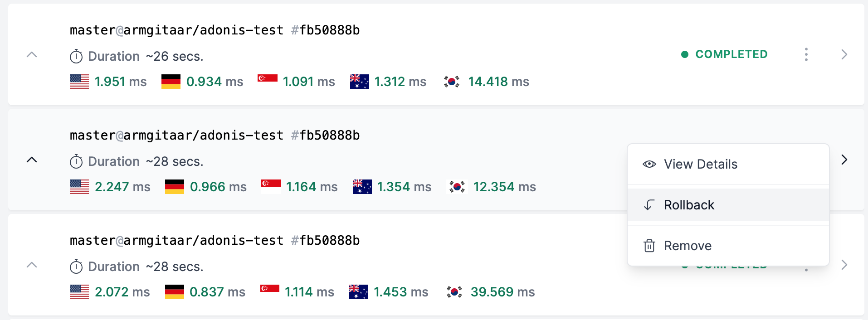Click the Singapore flag beside 1.164 ms

tap(271, 187)
